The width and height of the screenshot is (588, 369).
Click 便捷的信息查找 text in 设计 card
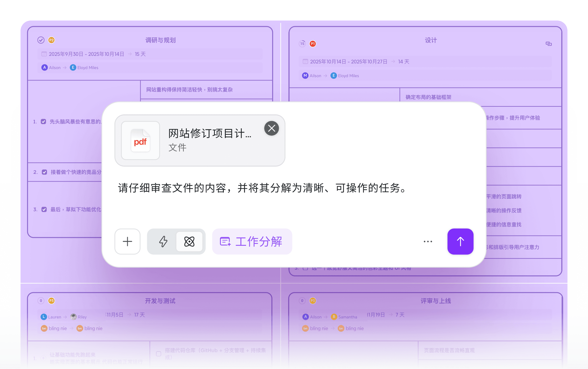pyautogui.click(x=504, y=225)
